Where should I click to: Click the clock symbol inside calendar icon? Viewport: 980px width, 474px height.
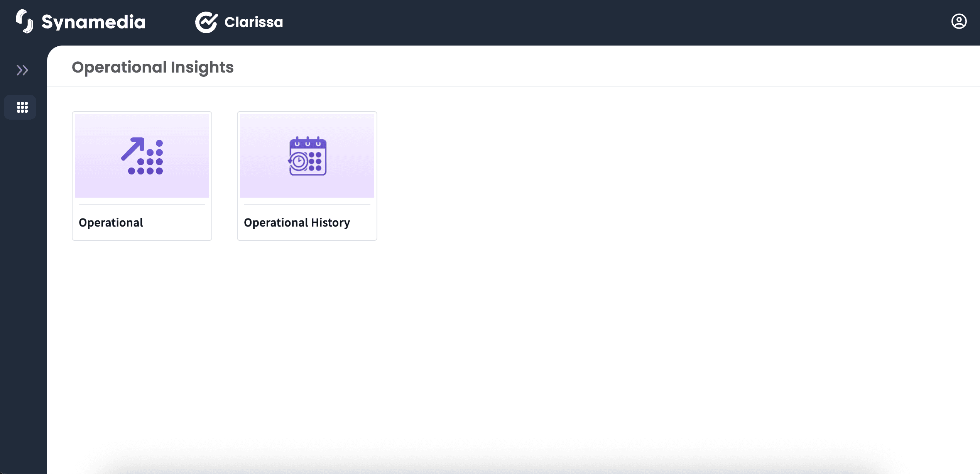coord(299,161)
